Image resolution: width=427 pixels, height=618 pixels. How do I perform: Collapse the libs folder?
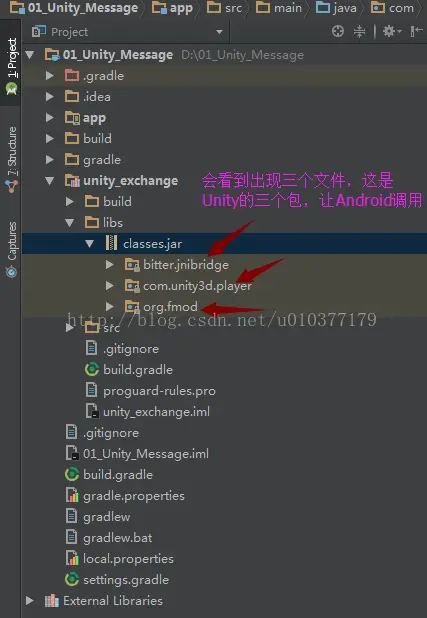click(x=70, y=223)
